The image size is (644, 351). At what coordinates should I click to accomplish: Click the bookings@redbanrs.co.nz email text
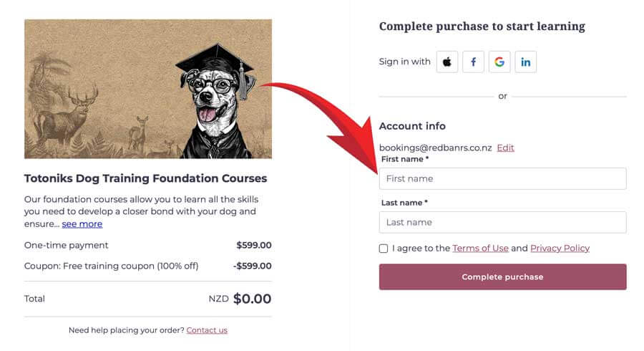point(435,148)
